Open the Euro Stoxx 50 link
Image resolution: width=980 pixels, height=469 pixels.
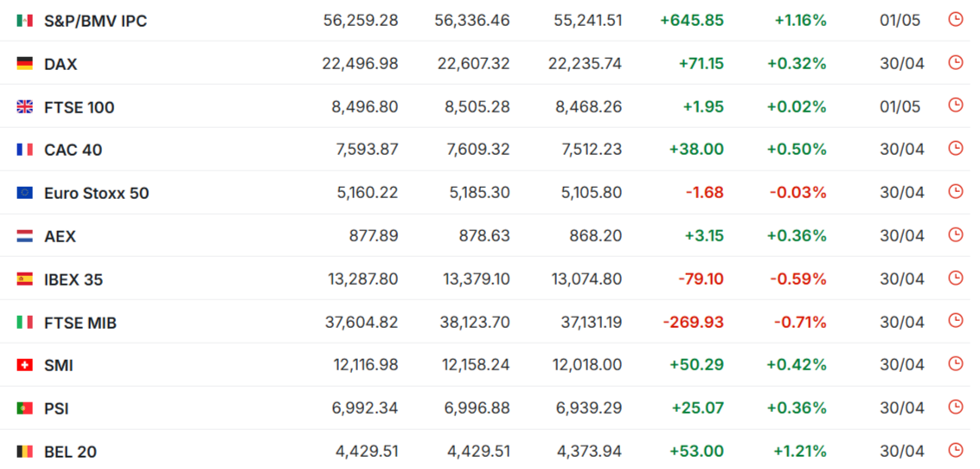click(97, 193)
